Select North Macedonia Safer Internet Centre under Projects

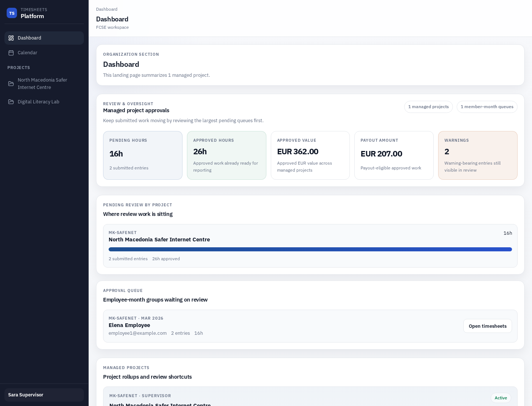click(x=42, y=84)
